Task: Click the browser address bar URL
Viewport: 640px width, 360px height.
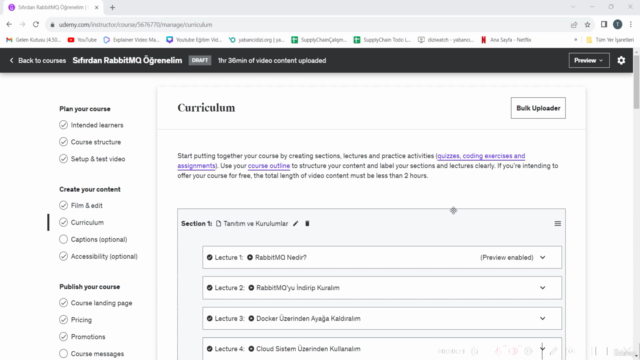Action: 135,25
